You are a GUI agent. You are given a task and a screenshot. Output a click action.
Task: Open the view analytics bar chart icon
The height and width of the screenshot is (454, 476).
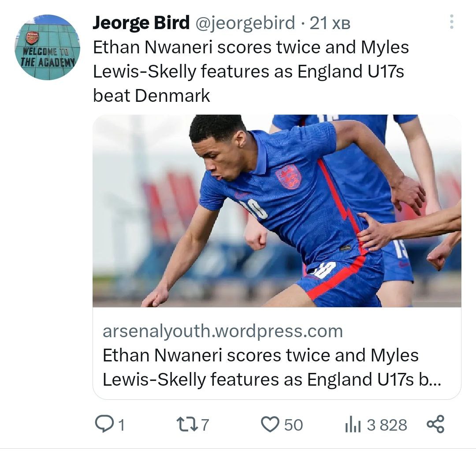pyautogui.click(x=353, y=425)
